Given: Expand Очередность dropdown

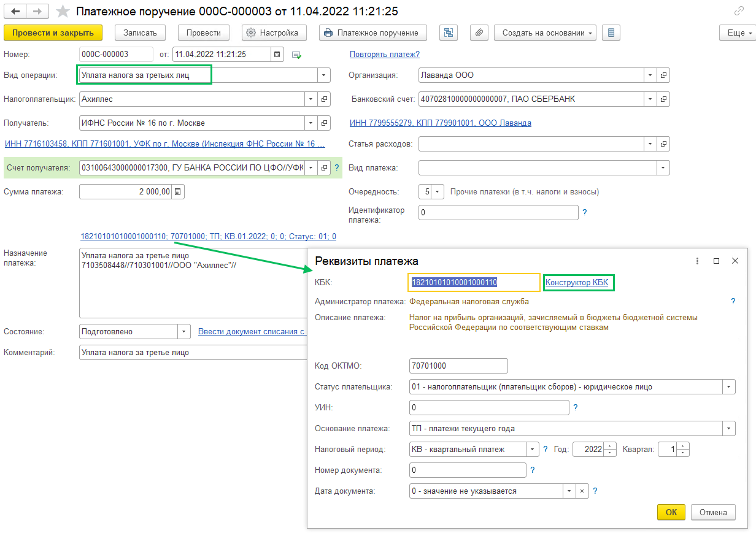Looking at the screenshot, I should (438, 192).
